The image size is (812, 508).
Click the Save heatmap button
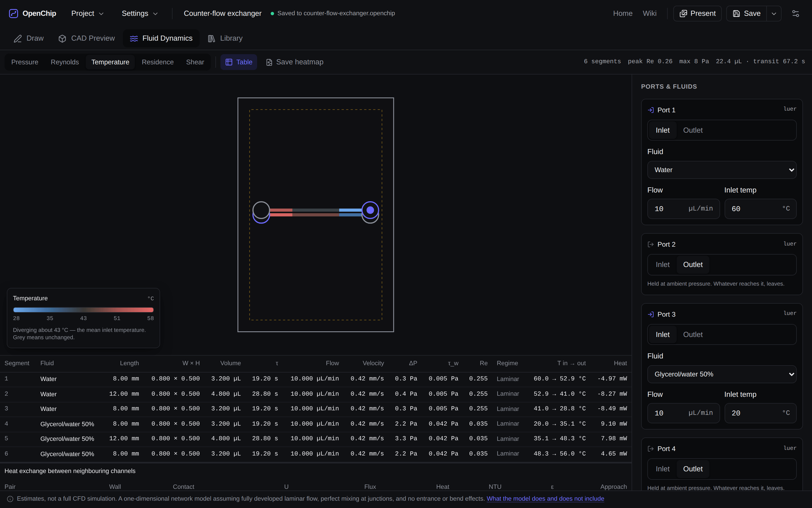point(295,62)
